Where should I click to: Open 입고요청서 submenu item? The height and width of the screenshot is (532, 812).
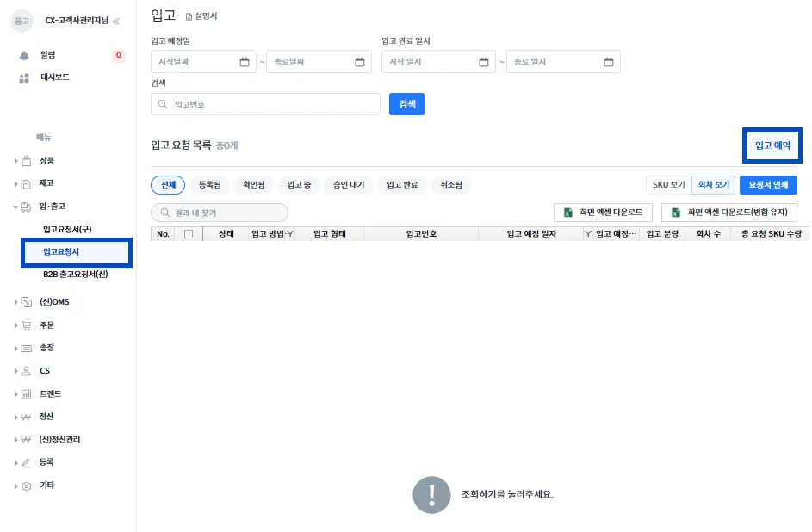pos(77,252)
